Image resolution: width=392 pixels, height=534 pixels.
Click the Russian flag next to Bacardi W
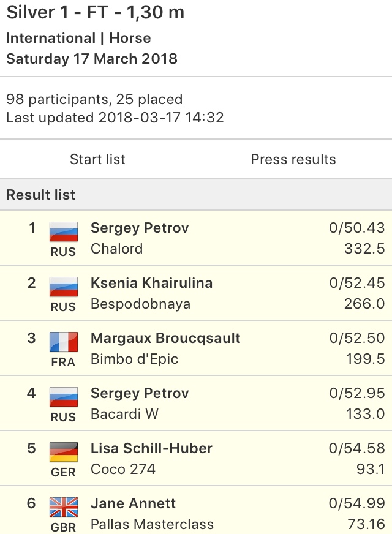click(64, 397)
